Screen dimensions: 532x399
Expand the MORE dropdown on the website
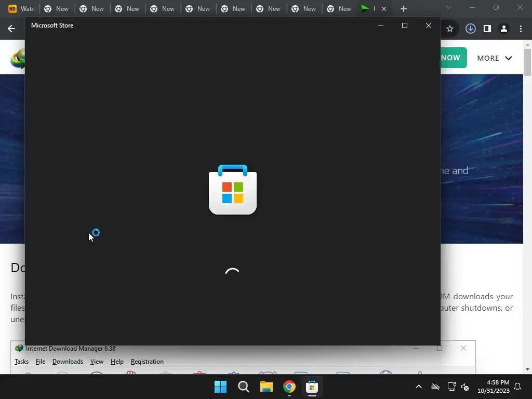pos(495,58)
